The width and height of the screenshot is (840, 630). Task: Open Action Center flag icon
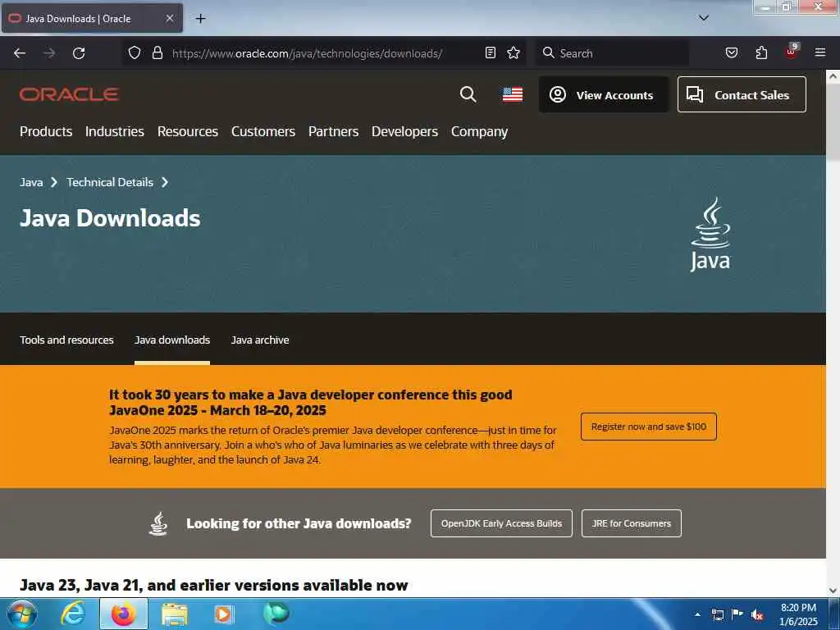click(737, 614)
